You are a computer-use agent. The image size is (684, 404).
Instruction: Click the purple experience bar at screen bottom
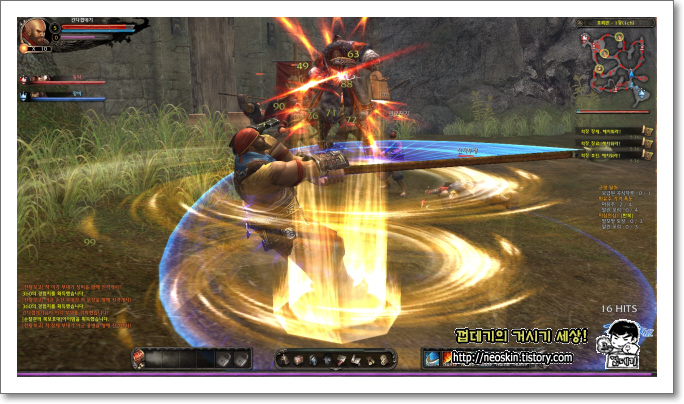pos(337,374)
